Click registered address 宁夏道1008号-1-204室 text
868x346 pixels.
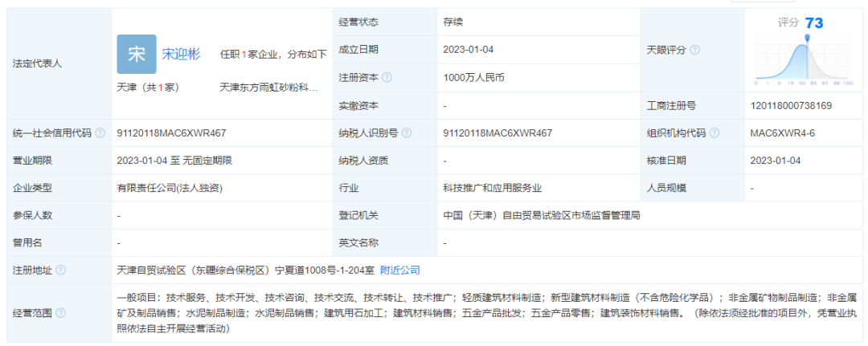[x=324, y=271]
